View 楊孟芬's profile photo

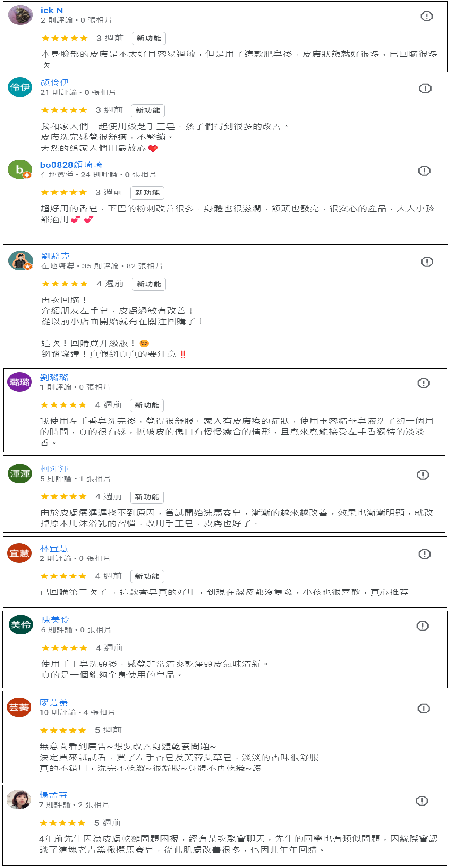19,800
